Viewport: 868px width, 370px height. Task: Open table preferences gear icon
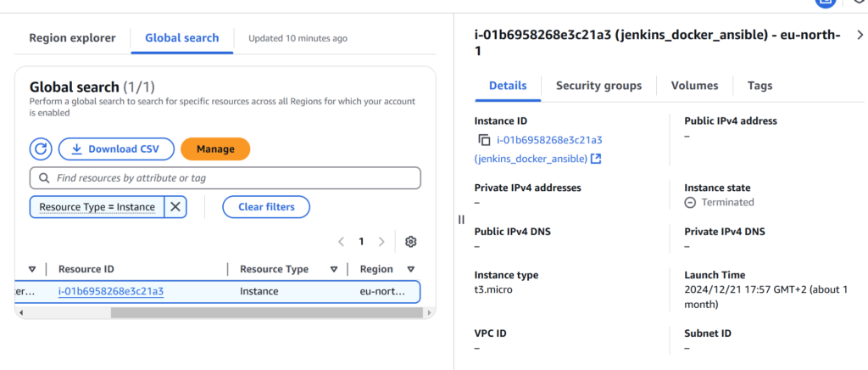point(411,242)
